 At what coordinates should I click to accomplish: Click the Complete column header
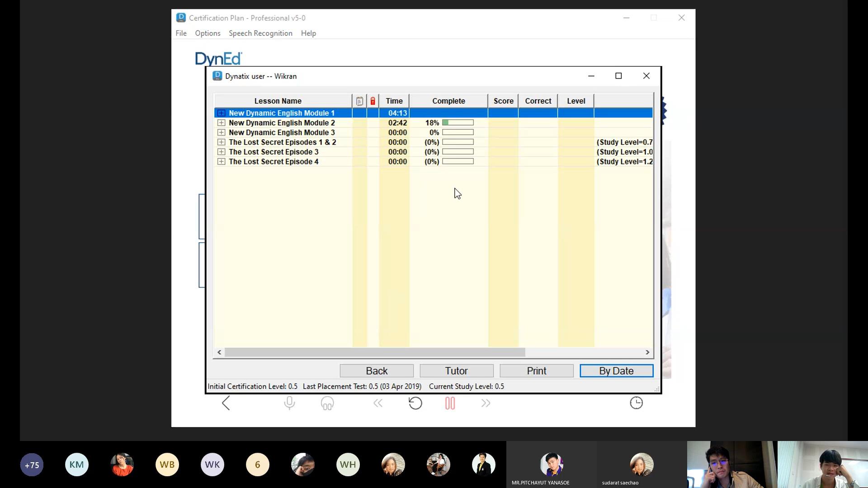[448, 101]
